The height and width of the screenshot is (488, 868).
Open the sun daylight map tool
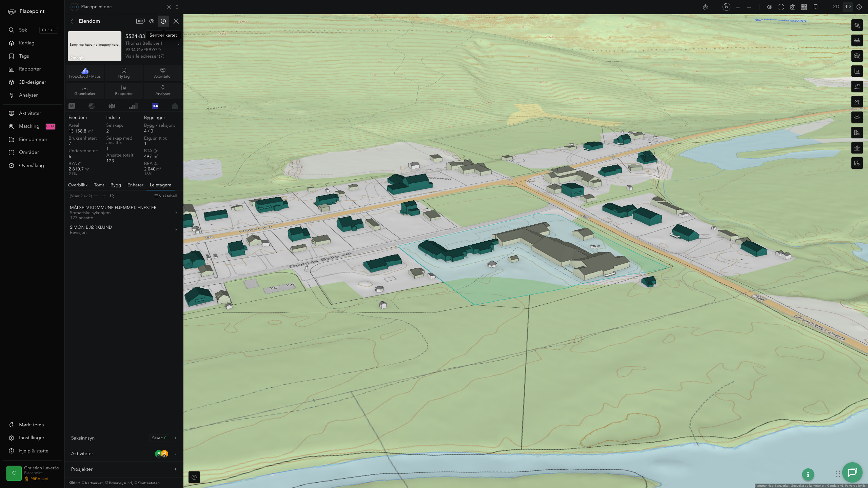857,117
